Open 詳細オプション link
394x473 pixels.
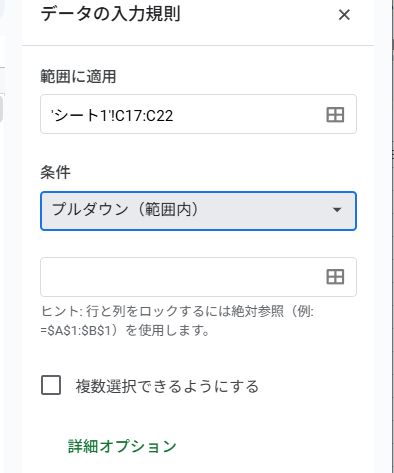[x=122, y=446]
